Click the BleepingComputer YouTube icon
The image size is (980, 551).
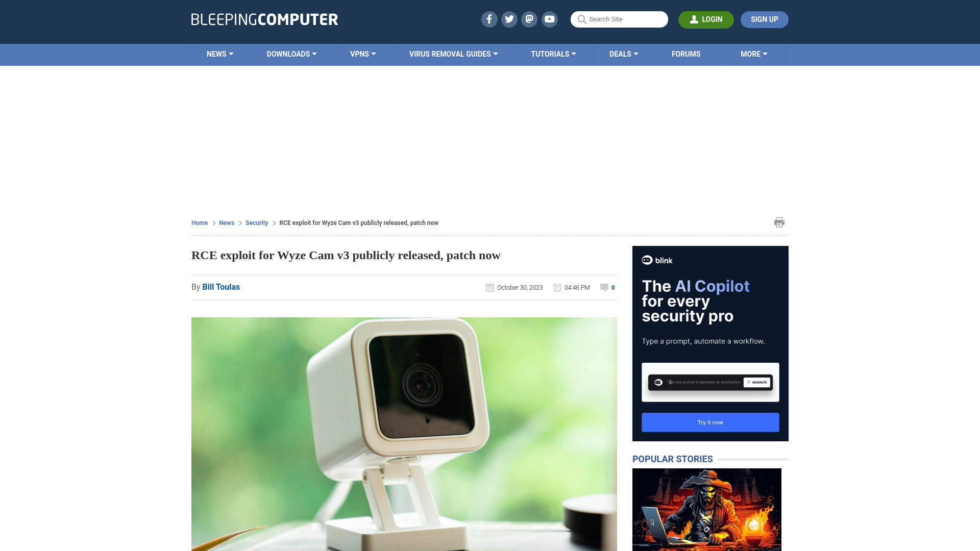click(x=549, y=19)
